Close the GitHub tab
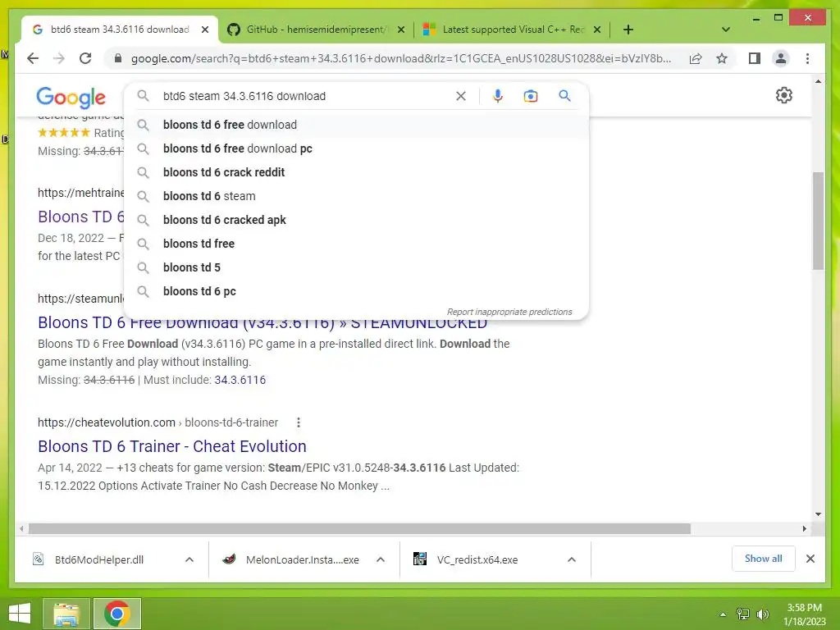 [x=400, y=30]
